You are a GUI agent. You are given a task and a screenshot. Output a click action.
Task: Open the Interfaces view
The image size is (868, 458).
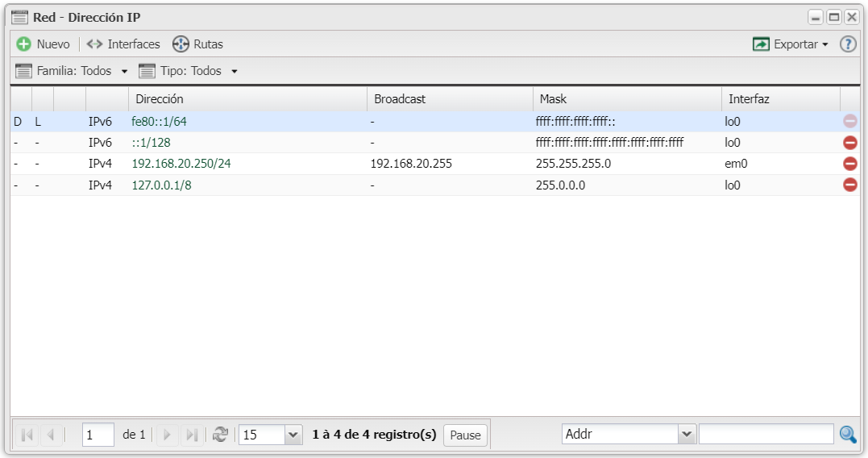pyautogui.click(x=123, y=44)
